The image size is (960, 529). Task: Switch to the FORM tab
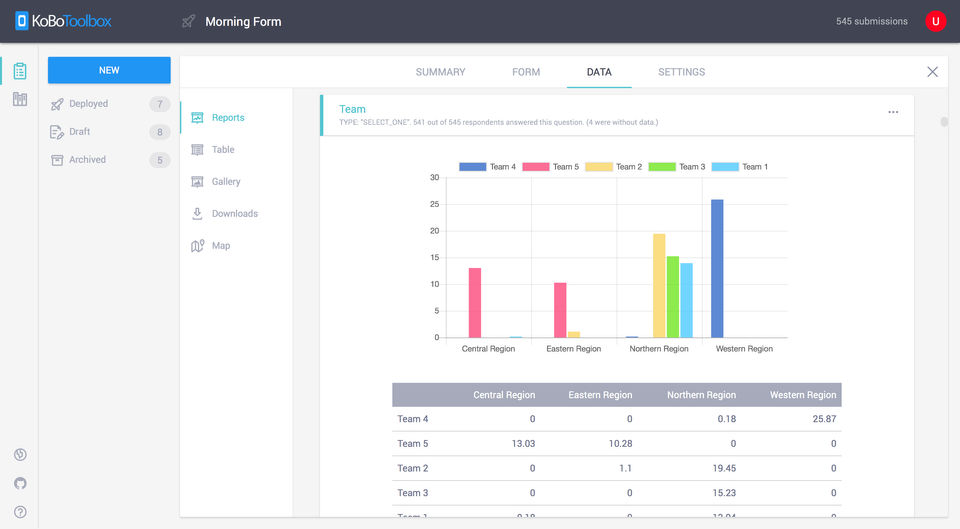[x=526, y=72]
